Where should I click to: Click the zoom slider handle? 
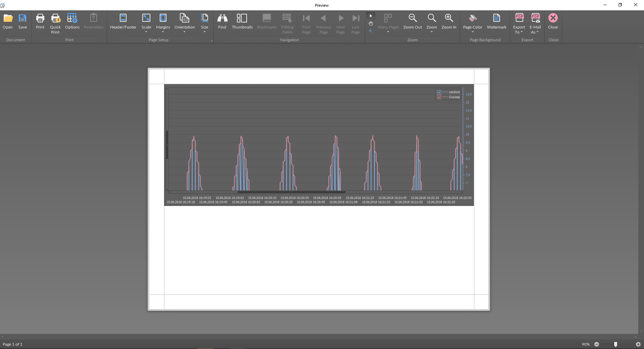(615, 344)
